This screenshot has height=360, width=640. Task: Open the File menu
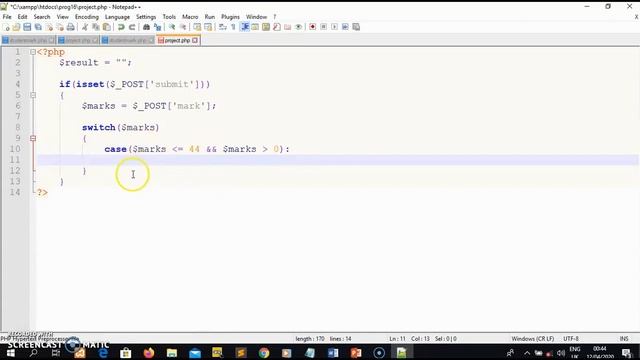(x=7, y=17)
